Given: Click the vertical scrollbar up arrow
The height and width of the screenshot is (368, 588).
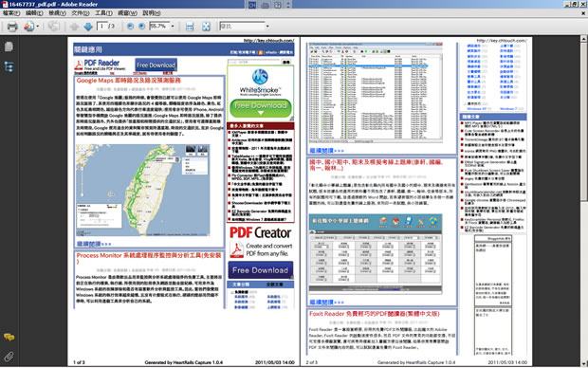Looking at the screenshot, I should pyautogui.click(x=584, y=39).
